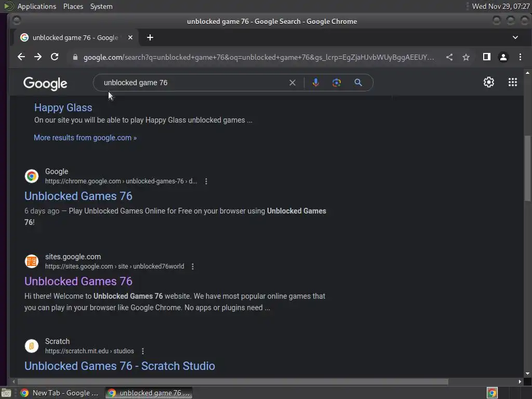Open More results from google.com
The width and height of the screenshot is (532, 399).
click(x=85, y=138)
